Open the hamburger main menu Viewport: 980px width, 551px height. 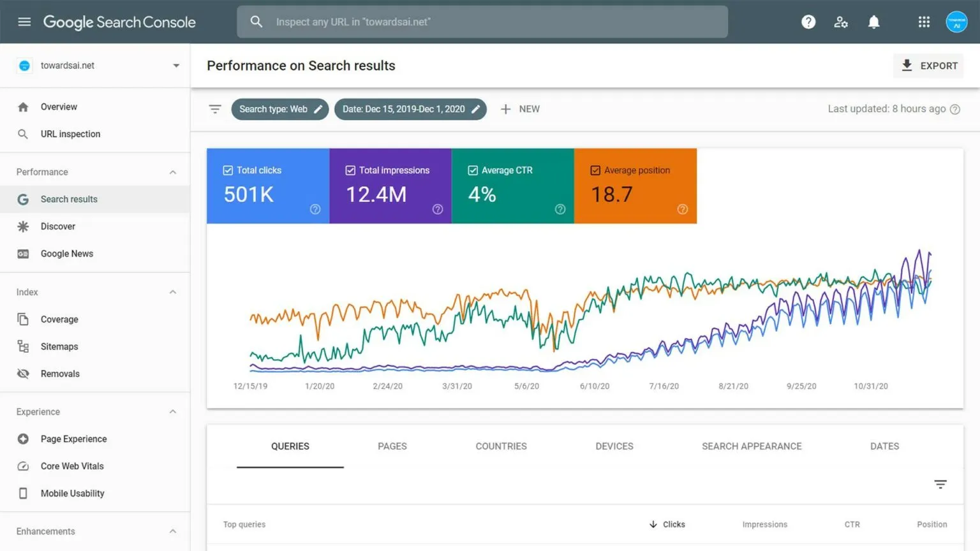point(24,22)
